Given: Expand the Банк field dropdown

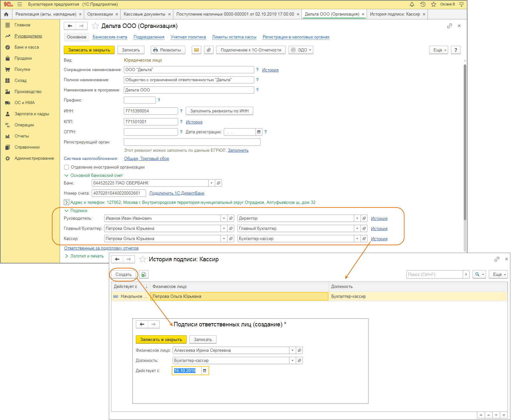Looking at the screenshot, I should (211, 183).
